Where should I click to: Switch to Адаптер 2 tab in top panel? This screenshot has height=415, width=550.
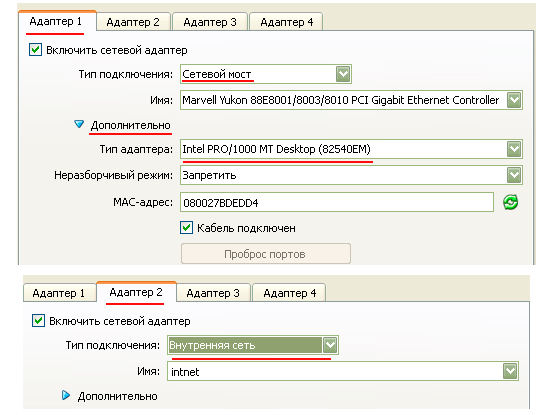tap(133, 22)
